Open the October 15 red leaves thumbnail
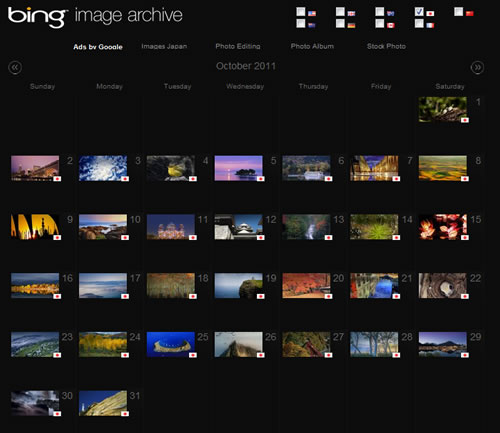The image size is (500, 433). (x=443, y=227)
